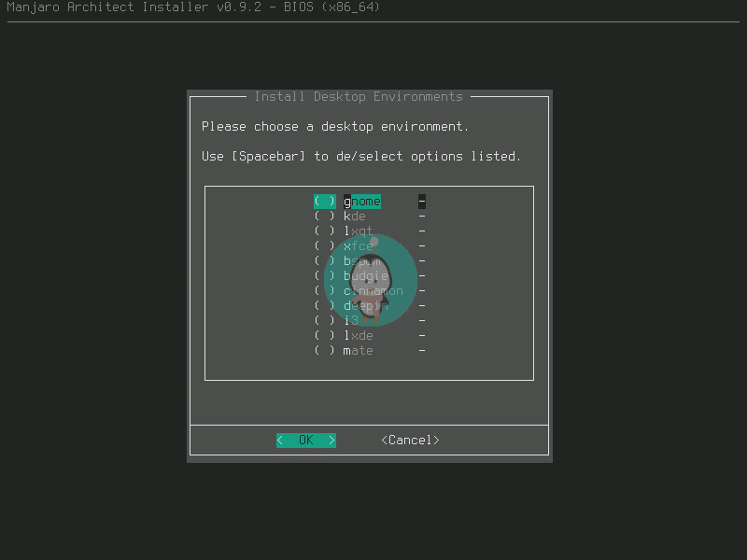
Task: Select the budgie desktop option
Action: [326, 275]
